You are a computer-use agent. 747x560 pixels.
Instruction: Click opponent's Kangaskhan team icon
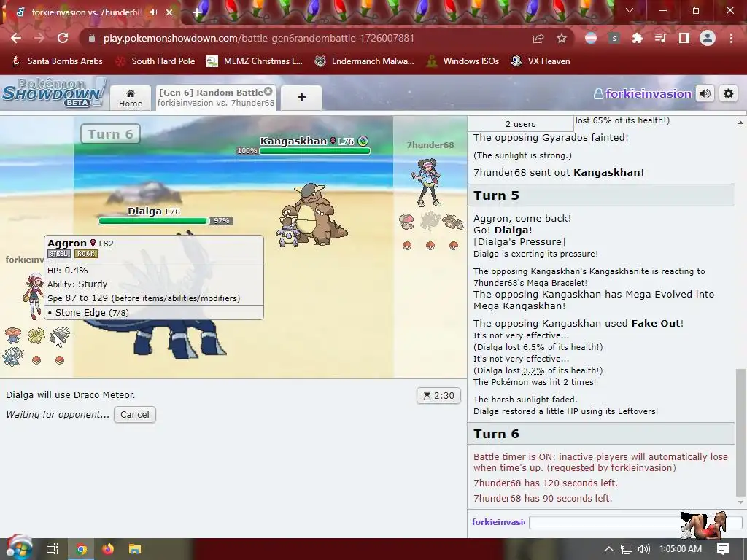click(x=452, y=222)
